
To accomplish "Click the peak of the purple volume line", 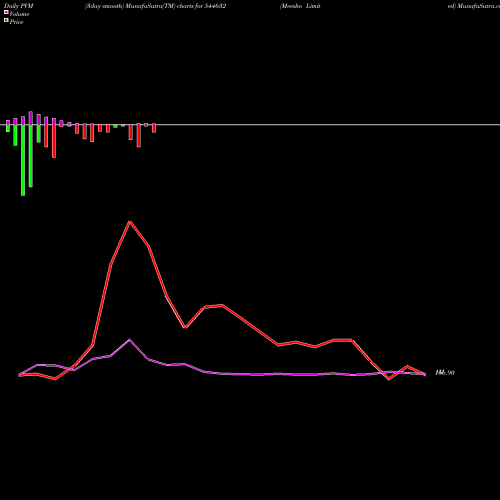I will [130, 340].
